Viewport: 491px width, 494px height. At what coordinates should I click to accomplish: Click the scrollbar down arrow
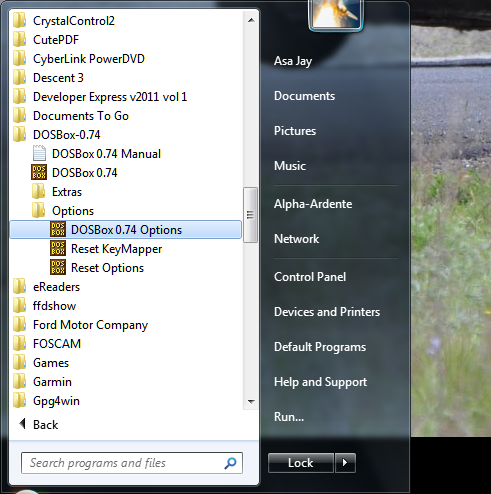pyautogui.click(x=251, y=401)
